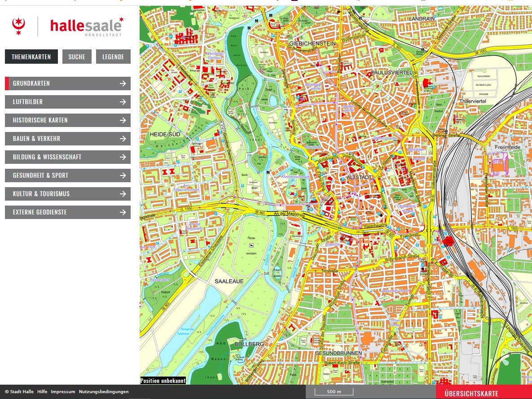
Task: Switch to the Suche tab
Action: pyautogui.click(x=77, y=57)
